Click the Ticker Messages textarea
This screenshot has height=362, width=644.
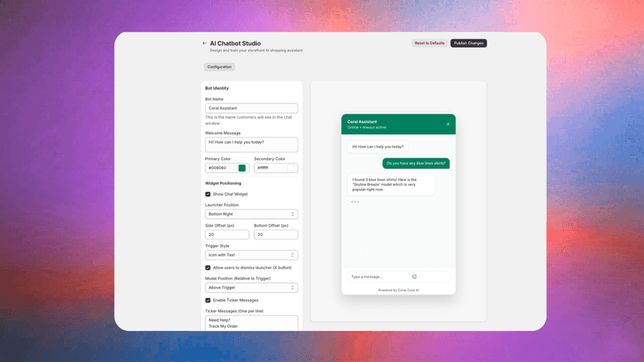tap(251, 323)
